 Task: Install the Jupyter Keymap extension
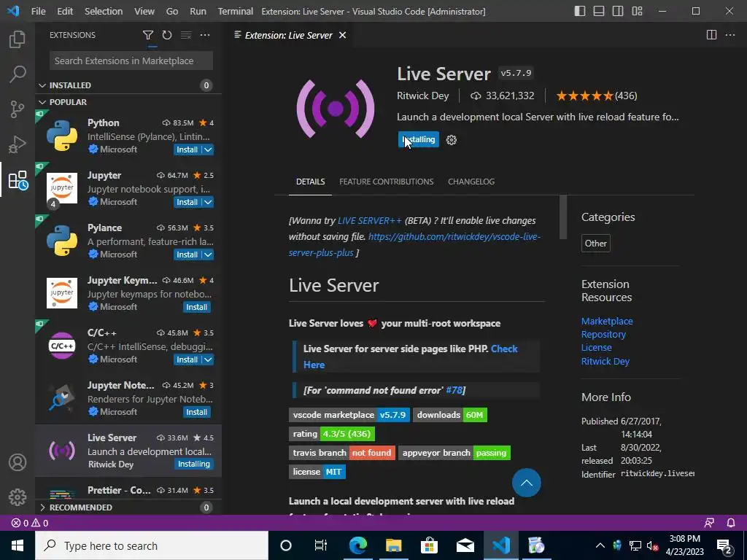tap(196, 307)
